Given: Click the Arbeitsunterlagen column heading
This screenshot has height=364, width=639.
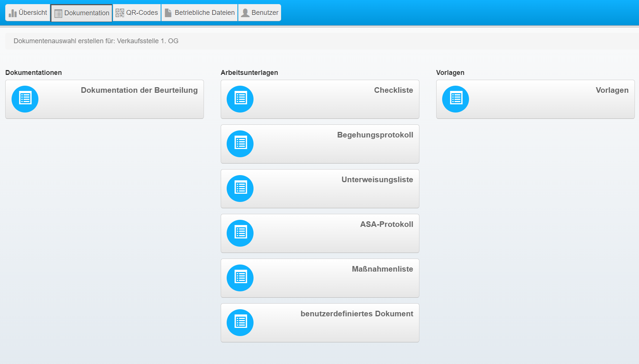Looking at the screenshot, I should pos(249,73).
